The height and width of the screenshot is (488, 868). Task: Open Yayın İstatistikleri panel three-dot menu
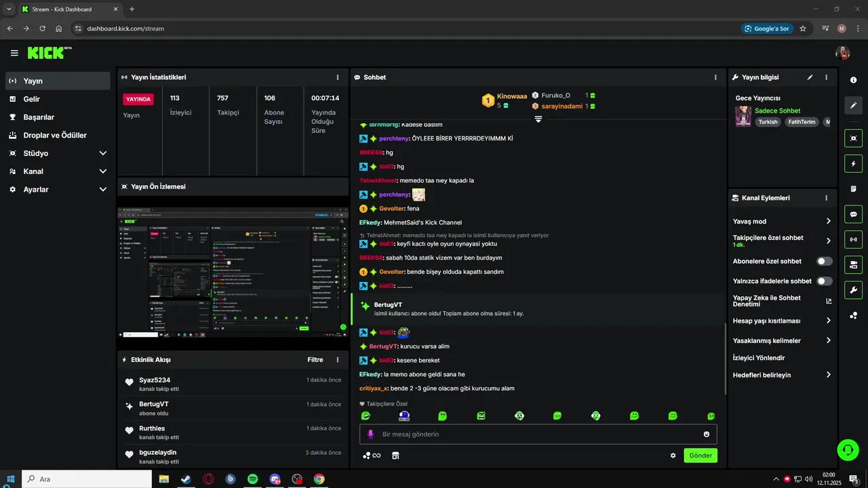(338, 77)
